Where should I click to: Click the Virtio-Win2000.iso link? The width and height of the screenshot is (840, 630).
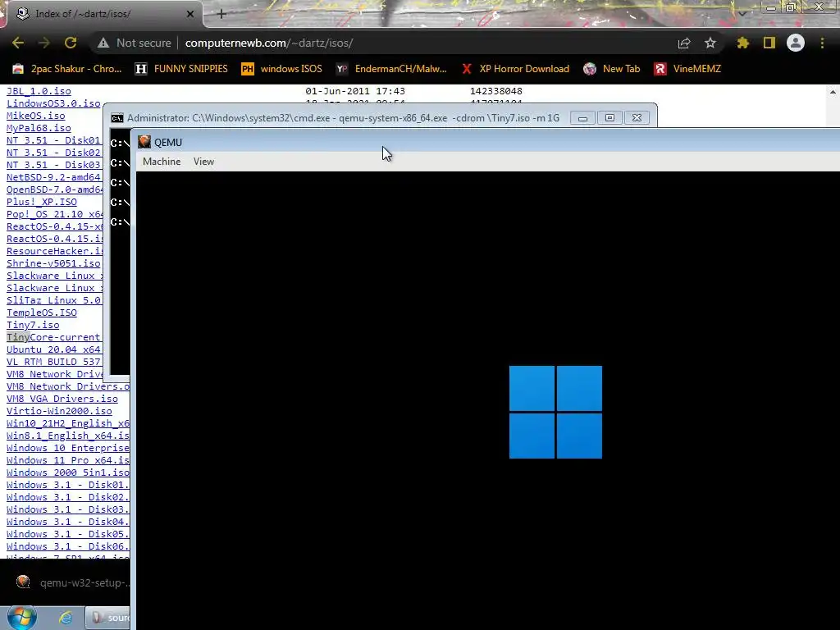(x=59, y=411)
